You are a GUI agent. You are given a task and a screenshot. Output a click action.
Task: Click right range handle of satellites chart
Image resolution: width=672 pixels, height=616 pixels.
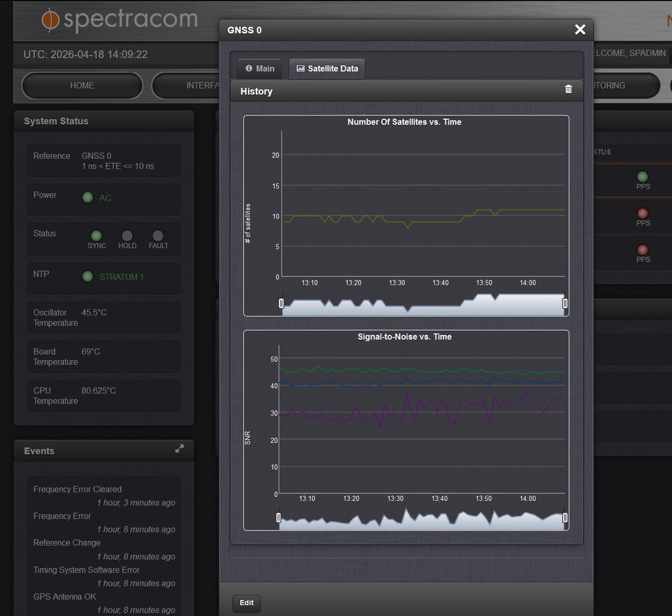coord(565,303)
